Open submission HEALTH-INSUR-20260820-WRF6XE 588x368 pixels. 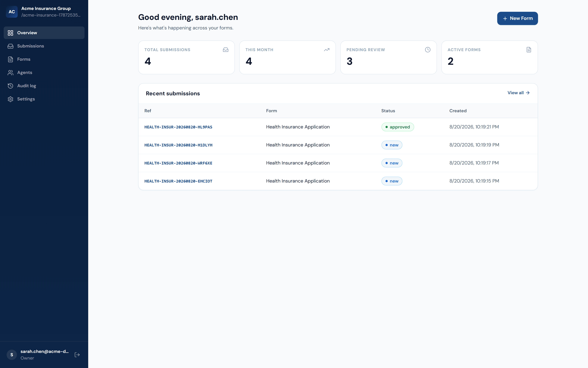[x=178, y=163]
